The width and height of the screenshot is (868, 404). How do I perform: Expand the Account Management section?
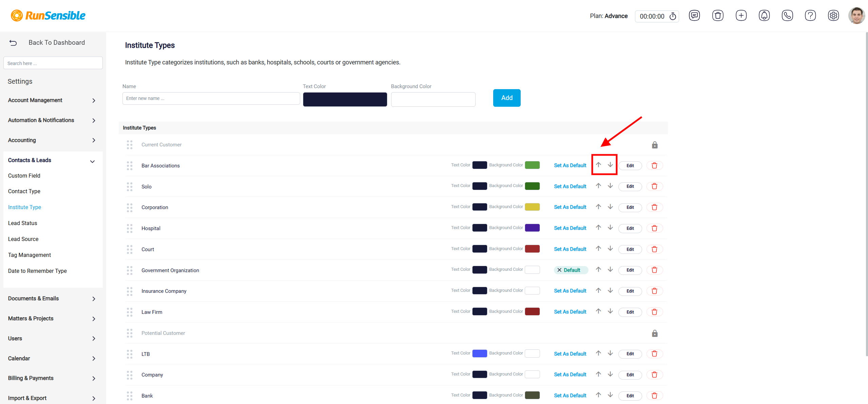tap(52, 100)
